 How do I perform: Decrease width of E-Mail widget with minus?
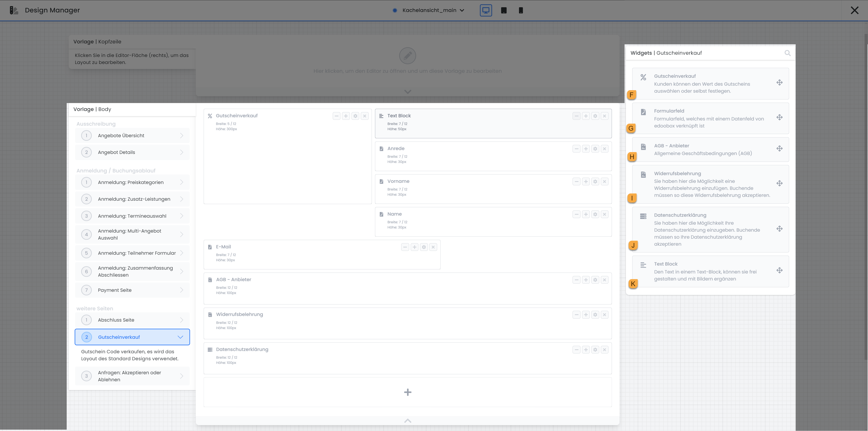click(405, 247)
